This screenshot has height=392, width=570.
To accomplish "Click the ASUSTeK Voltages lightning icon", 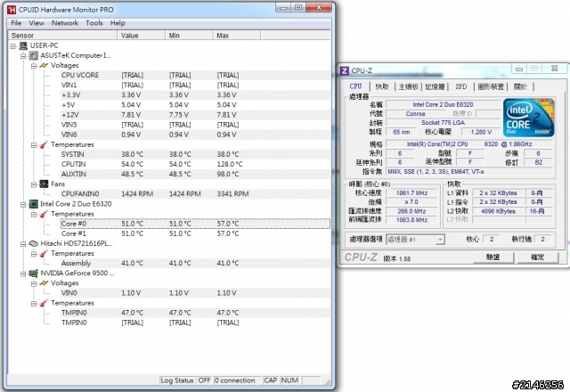I will pyautogui.click(x=44, y=65).
